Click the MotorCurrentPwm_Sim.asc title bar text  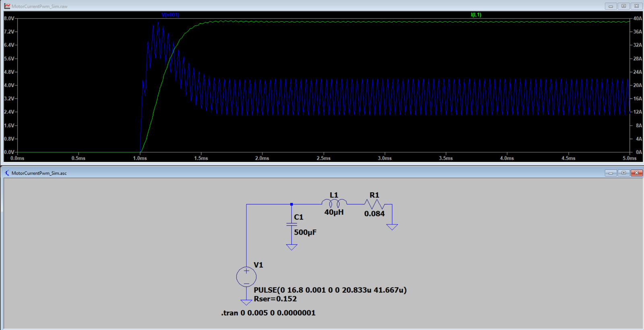coord(39,173)
